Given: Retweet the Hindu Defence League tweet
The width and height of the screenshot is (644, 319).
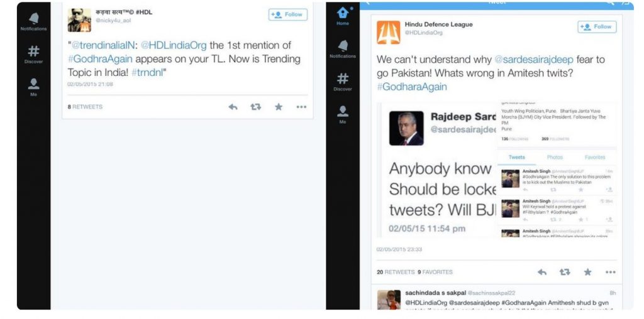Looking at the screenshot, I should click(565, 273).
